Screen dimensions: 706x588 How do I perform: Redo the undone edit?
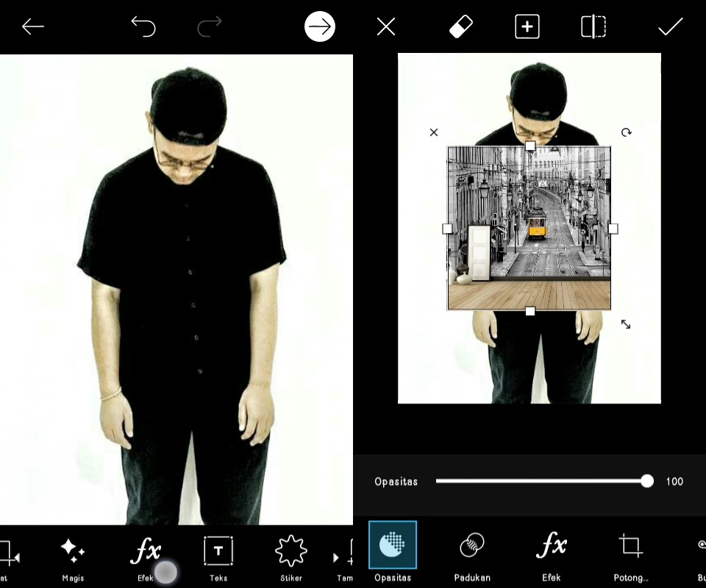pyautogui.click(x=210, y=26)
